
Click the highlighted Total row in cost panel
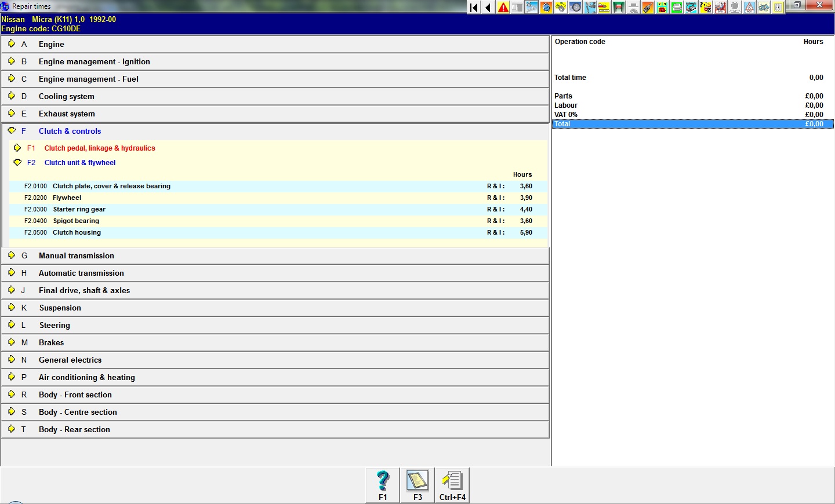tap(693, 124)
